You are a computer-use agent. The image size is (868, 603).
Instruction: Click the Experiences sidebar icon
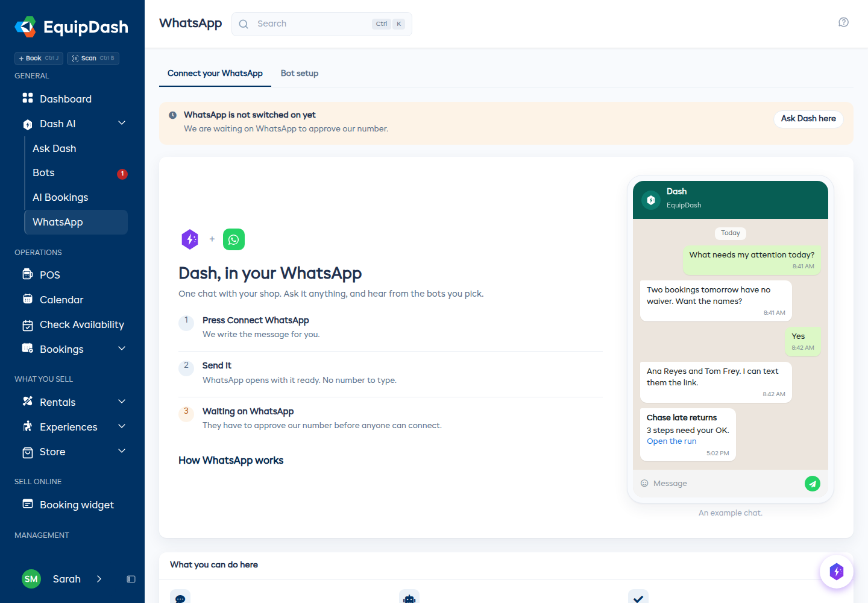click(x=28, y=426)
